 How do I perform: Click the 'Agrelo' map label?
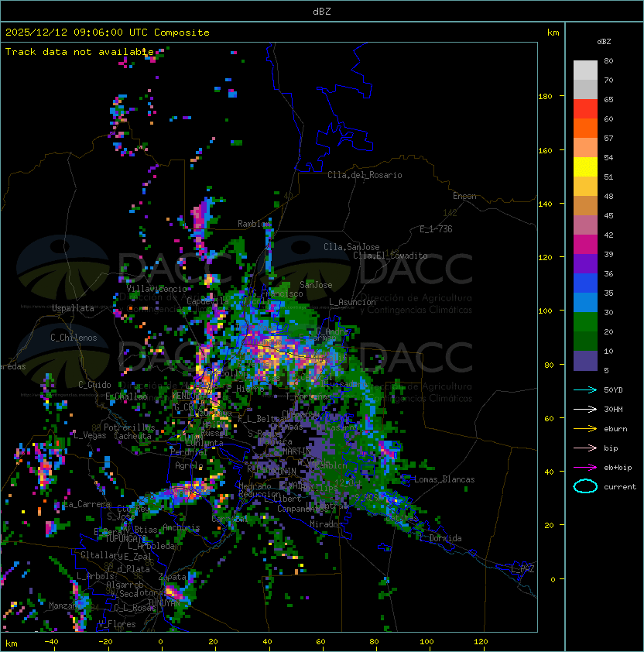[189, 465]
